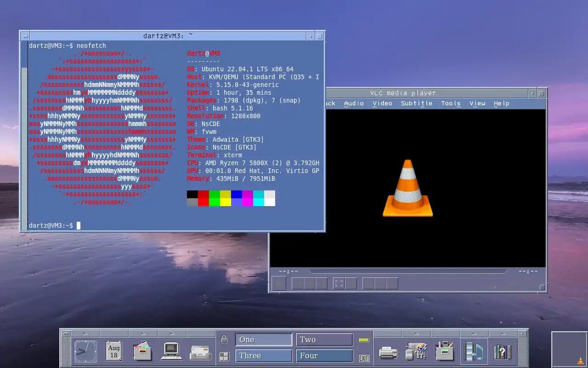
Task: Open the clock on the front panel
Action: 85,352
